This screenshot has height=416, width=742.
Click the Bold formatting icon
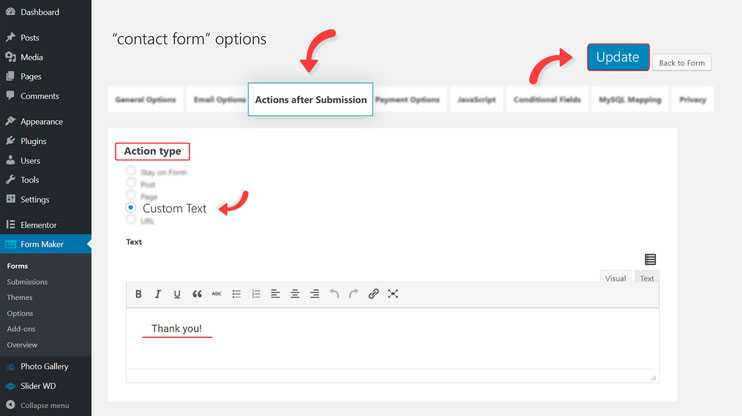pyautogui.click(x=138, y=294)
